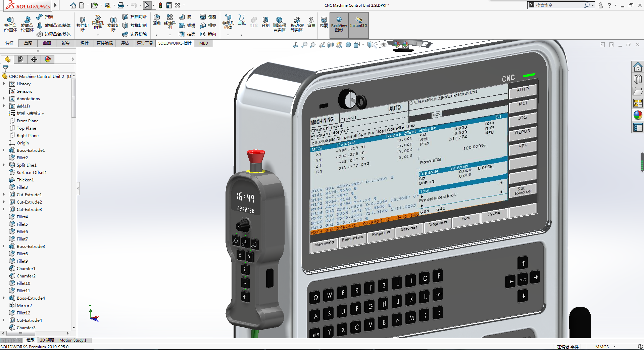Select the 镜向 mirror tool
The height and width of the screenshot is (350, 644).
[x=208, y=34]
